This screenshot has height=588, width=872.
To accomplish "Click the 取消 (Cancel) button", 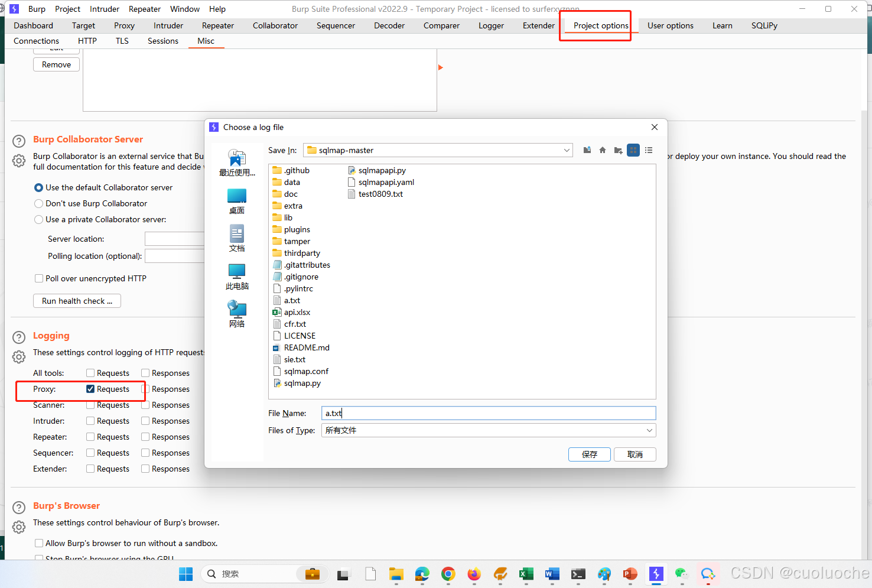I will (x=635, y=454).
